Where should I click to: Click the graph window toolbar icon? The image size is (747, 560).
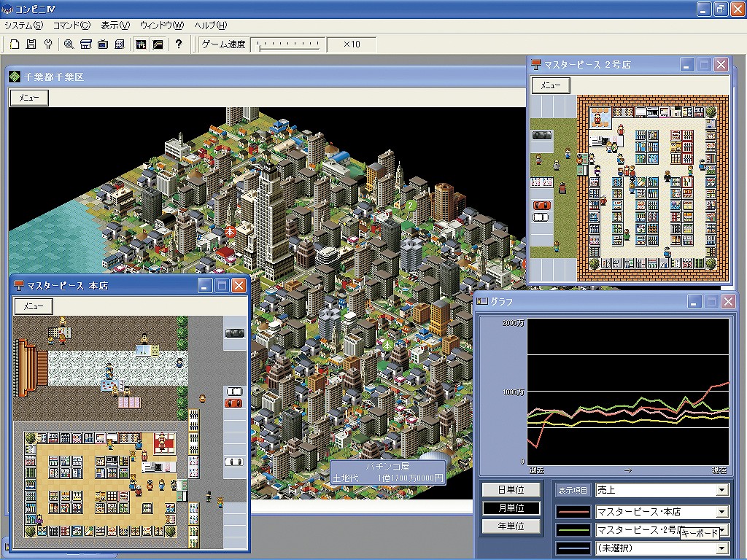[x=157, y=44]
